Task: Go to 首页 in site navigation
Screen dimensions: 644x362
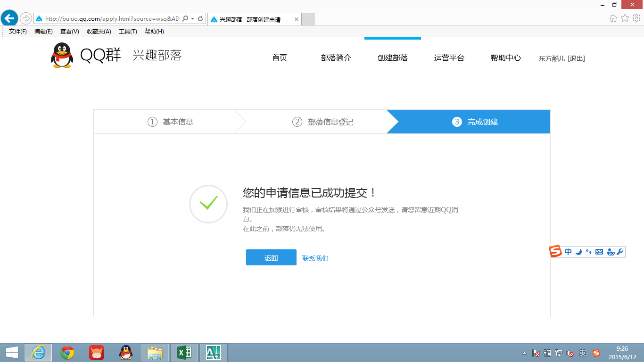Action: 280,58
